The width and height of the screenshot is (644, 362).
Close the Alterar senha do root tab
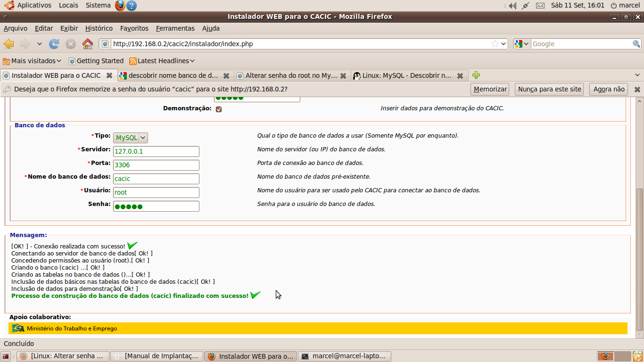[x=343, y=75]
